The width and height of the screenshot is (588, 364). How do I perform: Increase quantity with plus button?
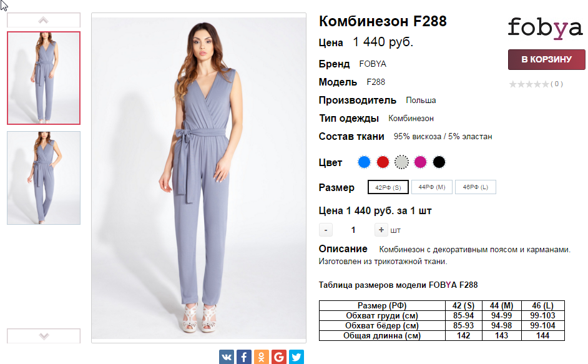[381, 230]
